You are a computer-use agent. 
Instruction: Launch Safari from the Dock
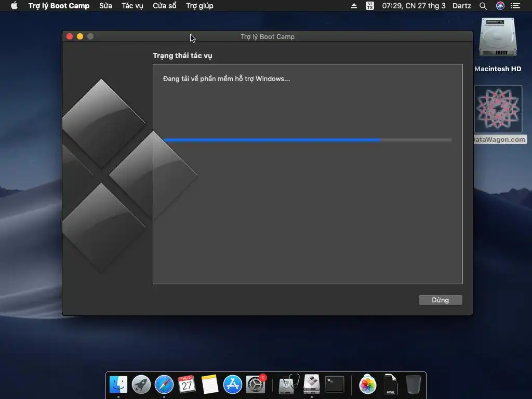tap(164, 384)
